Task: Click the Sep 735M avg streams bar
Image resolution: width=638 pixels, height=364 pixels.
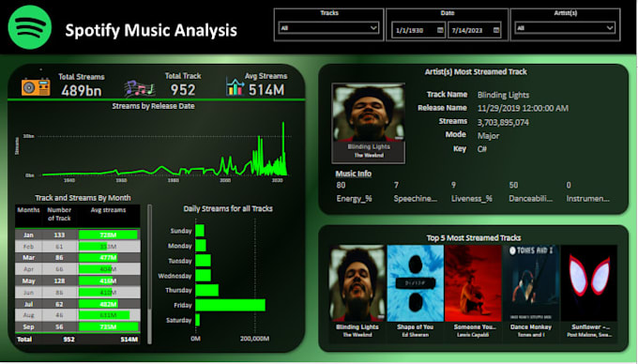Action: pyautogui.click(x=108, y=326)
